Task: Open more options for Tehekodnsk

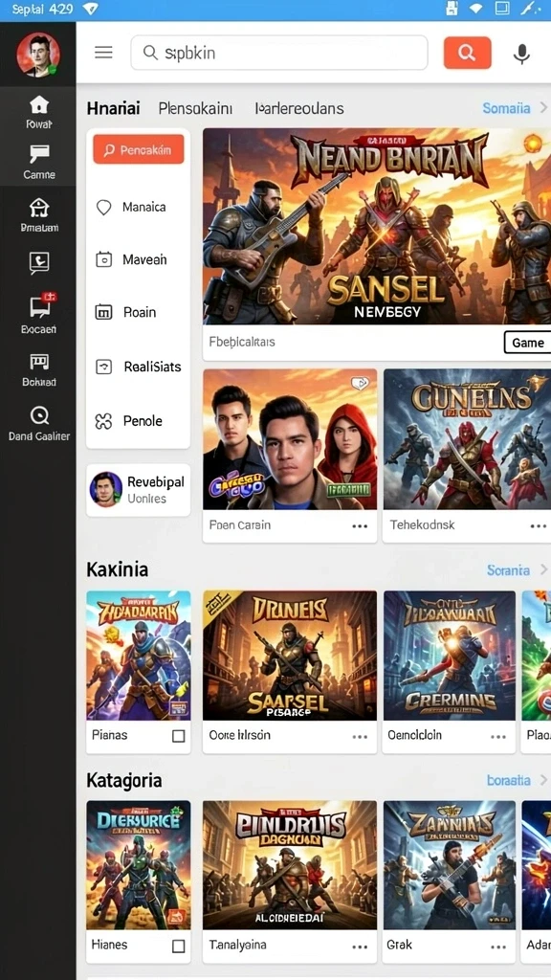Action: coord(538,526)
